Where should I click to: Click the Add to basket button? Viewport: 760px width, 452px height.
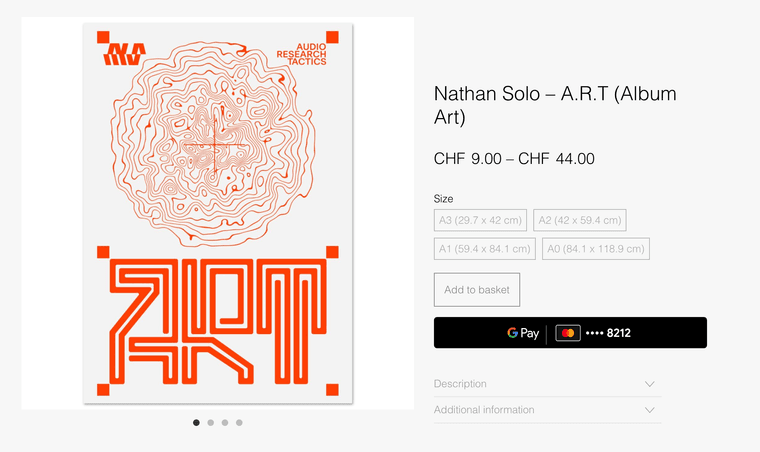(x=477, y=290)
